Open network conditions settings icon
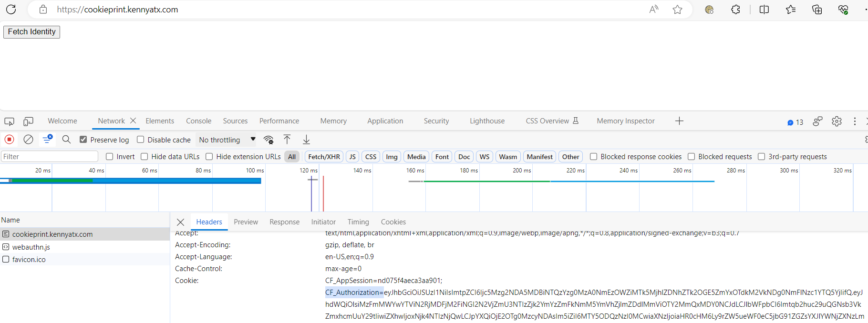This screenshot has width=868, height=323. click(x=269, y=140)
